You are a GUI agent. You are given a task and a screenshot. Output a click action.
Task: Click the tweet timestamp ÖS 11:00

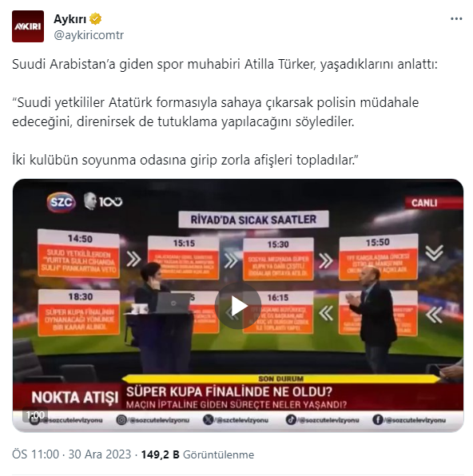click(x=35, y=454)
